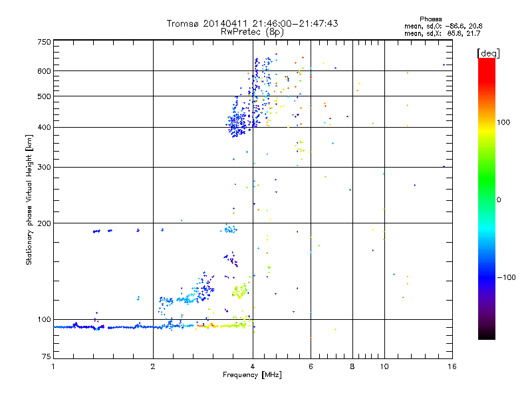532x399 pixels.
Task: Click the y-axis '600' tick label
Action: click(45, 71)
